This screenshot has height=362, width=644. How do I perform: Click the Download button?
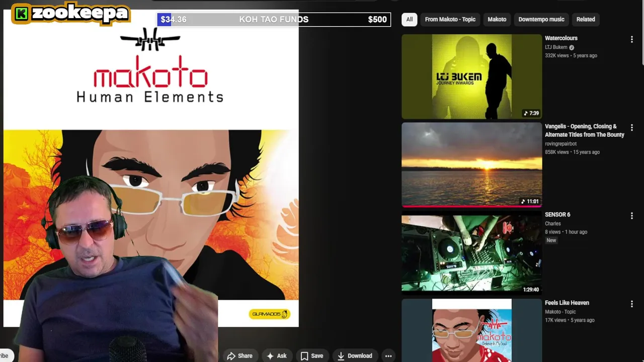(x=354, y=356)
